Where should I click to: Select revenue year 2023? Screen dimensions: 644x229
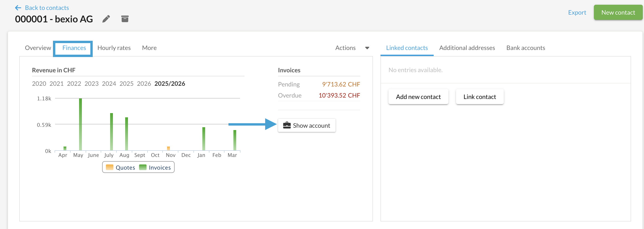92,84
